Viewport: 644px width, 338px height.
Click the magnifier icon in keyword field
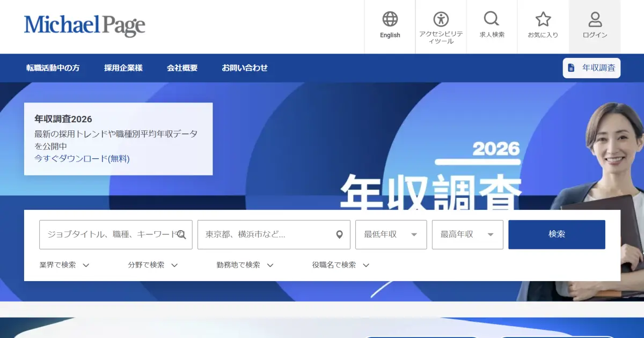click(181, 234)
